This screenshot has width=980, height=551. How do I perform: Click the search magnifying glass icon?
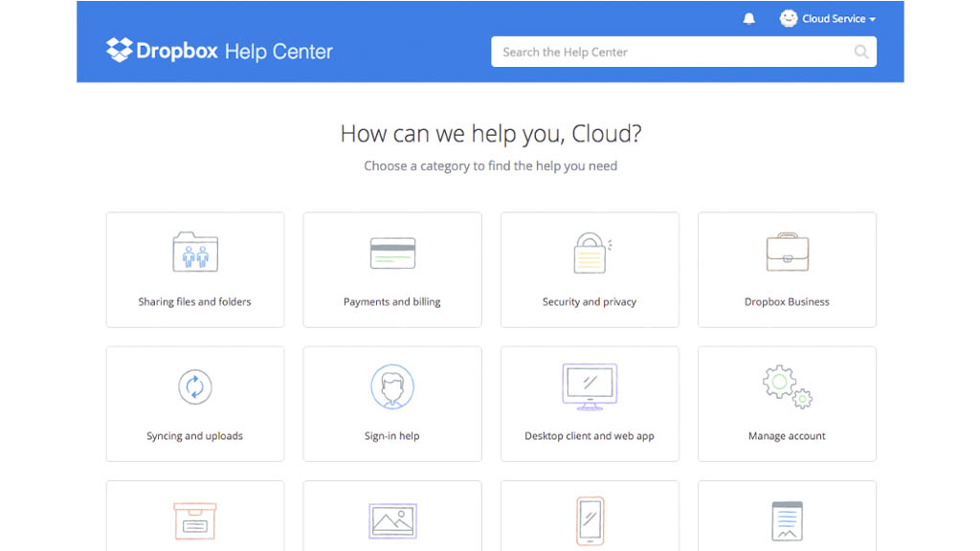click(862, 52)
